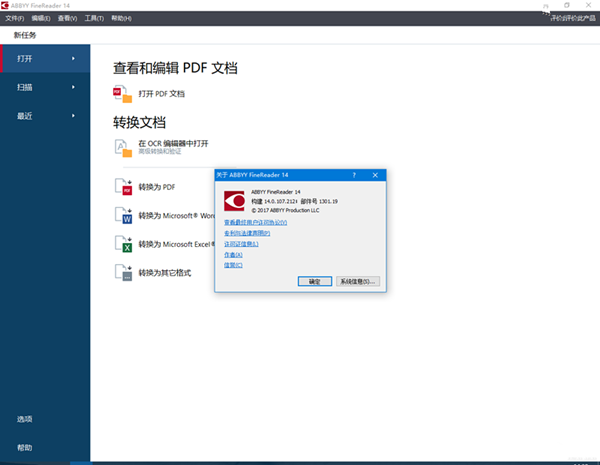Click the ABBYY eye logo in About dialog
Image resolution: width=600 pixels, height=465 pixels.
click(234, 201)
